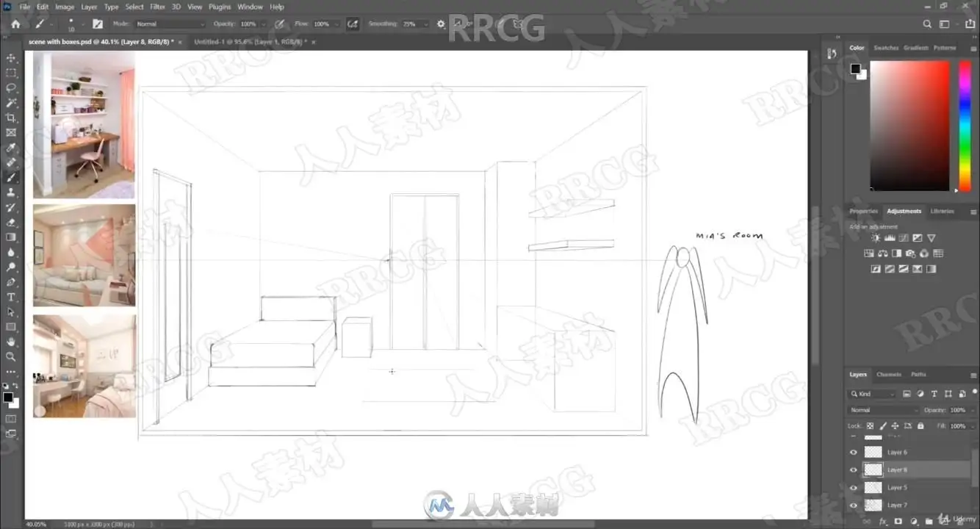Pick a color in the color field
980x529 pixels.
coord(909,126)
